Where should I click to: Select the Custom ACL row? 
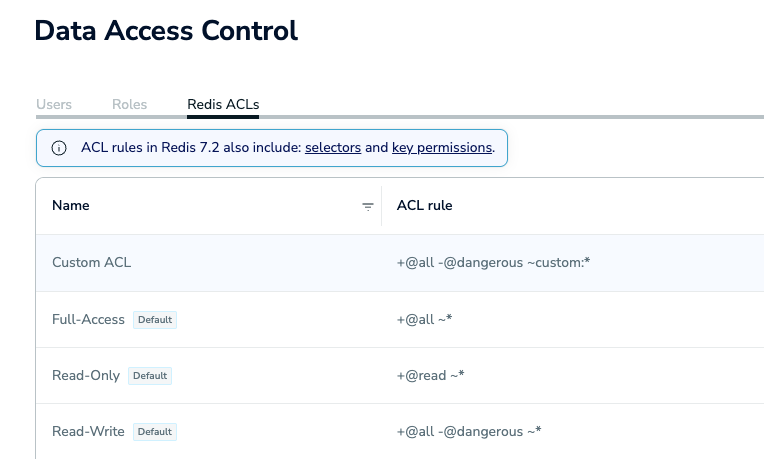point(91,263)
